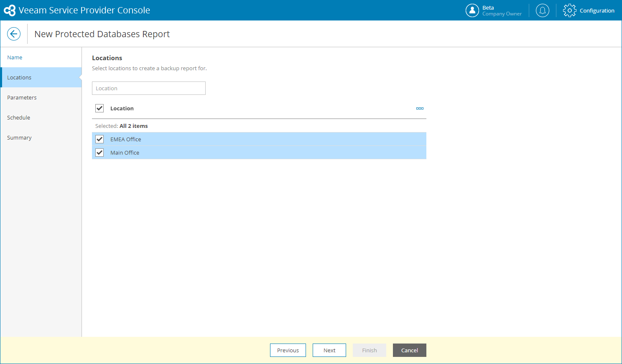Sort by the Location column header
Image resolution: width=622 pixels, height=364 pixels.
click(122, 108)
